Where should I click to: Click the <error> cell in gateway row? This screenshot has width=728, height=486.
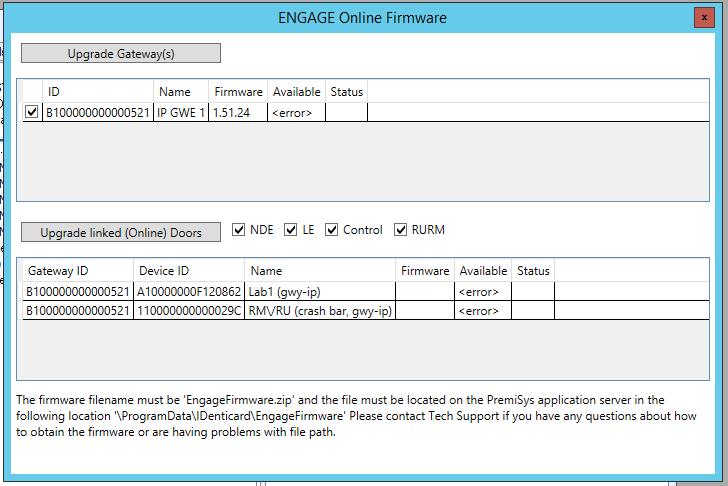tap(296, 112)
